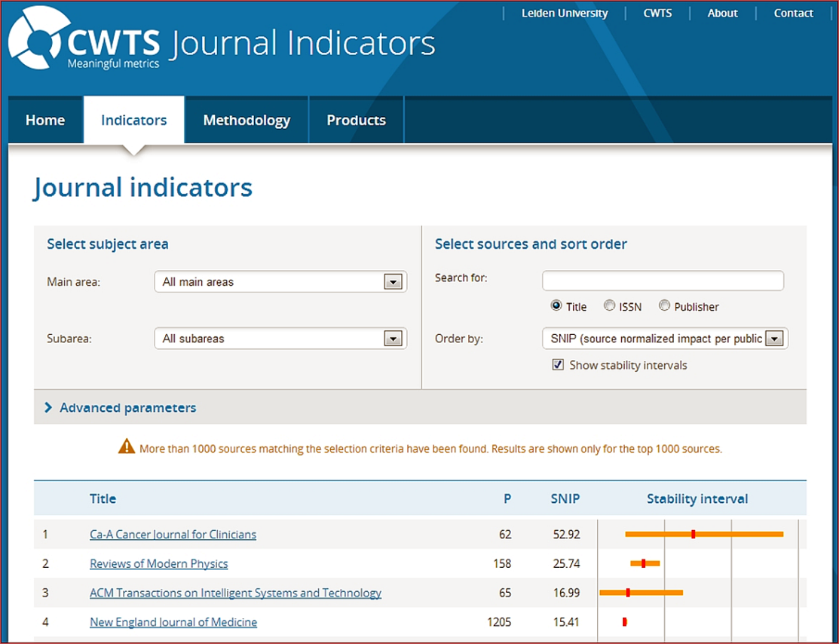Select the ISSN radio button

tap(609, 305)
